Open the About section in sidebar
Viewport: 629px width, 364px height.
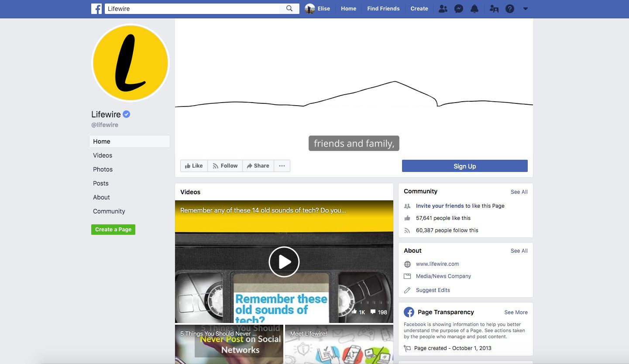[x=101, y=197]
